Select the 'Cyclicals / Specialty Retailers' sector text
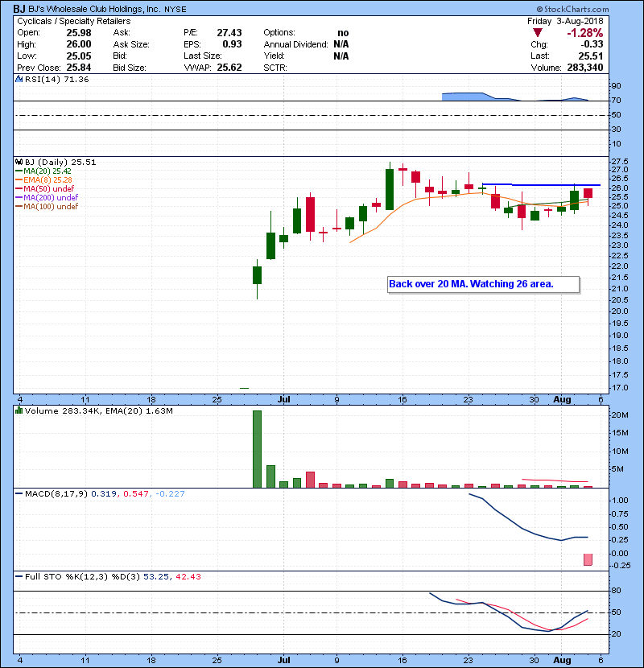This screenshot has width=644, height=668. pyautogui.click(x=74, y=21)
